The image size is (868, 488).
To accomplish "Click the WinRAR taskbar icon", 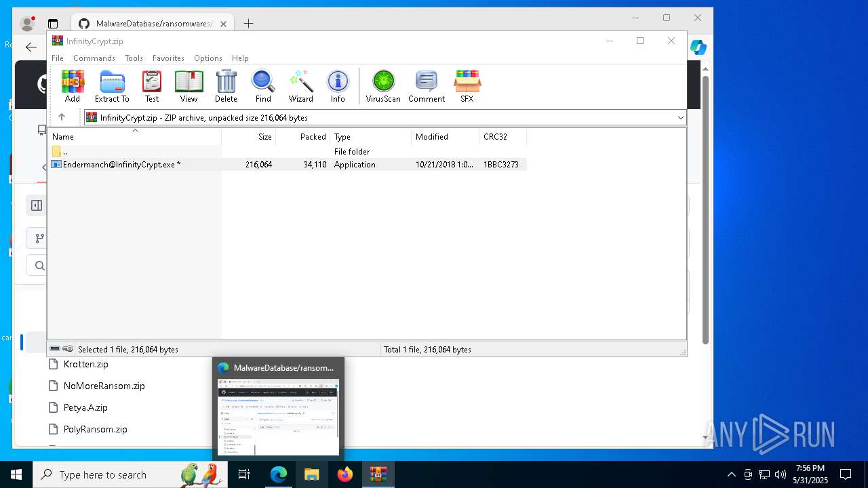I will pyautogui.click(x=378, y=474).
